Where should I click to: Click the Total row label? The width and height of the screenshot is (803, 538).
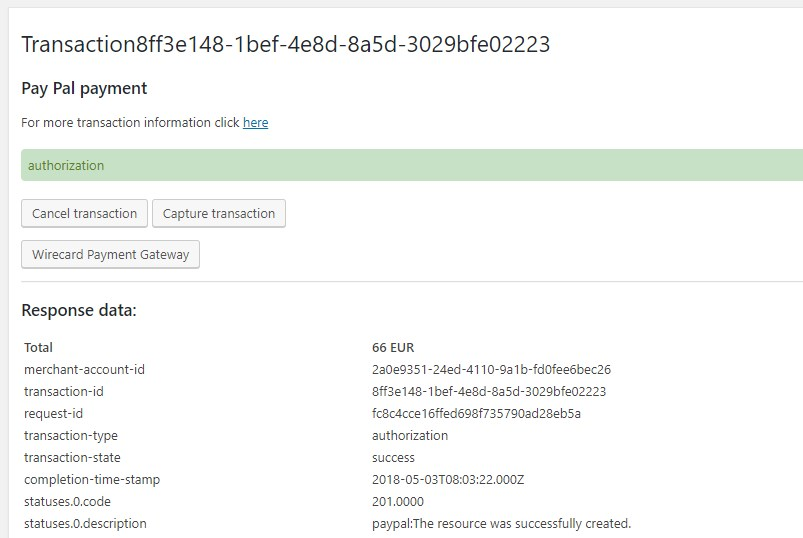coord(38,347)
